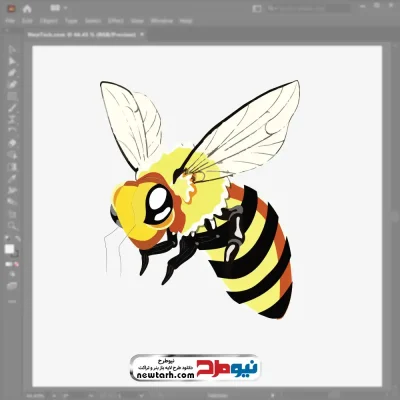Select the Zoom magnifier tool

tap(12, 226)
